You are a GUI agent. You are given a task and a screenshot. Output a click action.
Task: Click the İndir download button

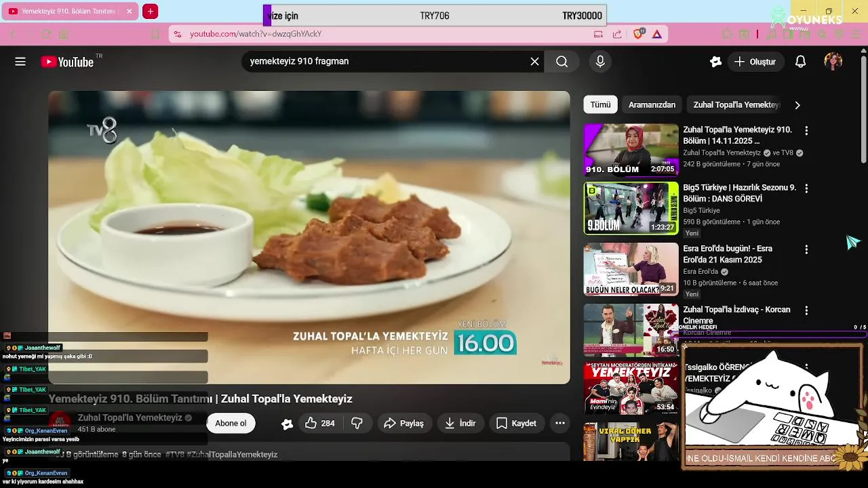pyautogui.click(x=460, y=423)
